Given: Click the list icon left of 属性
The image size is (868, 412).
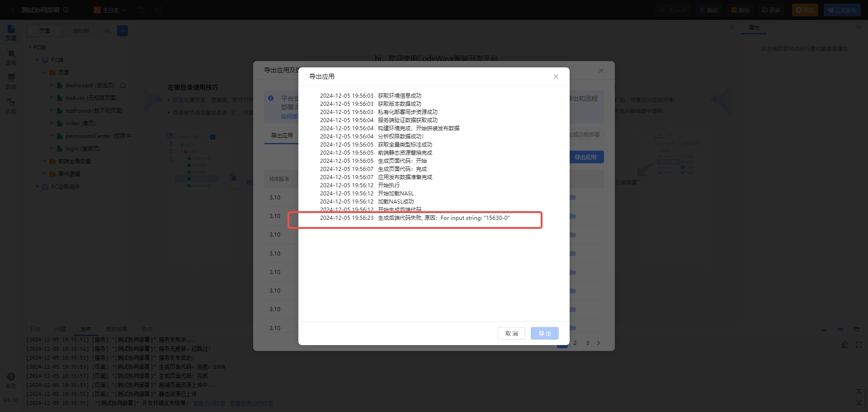Looking at the screenshot, I should pos(731,28).
